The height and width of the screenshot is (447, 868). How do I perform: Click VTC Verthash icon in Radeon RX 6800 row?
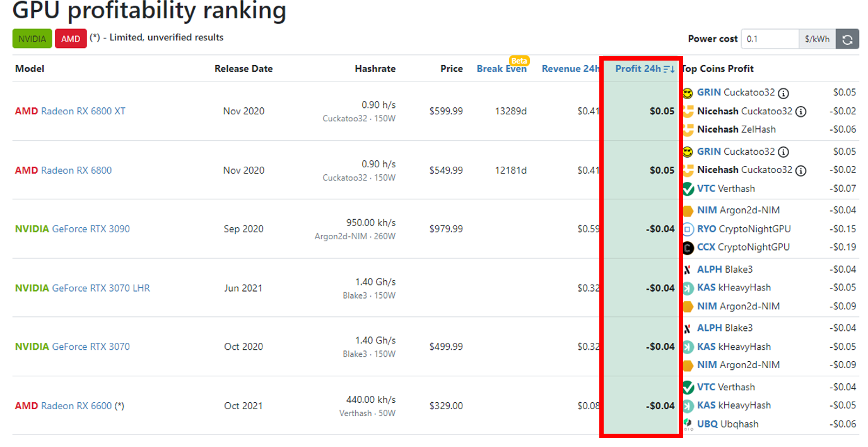coord(688,188)
